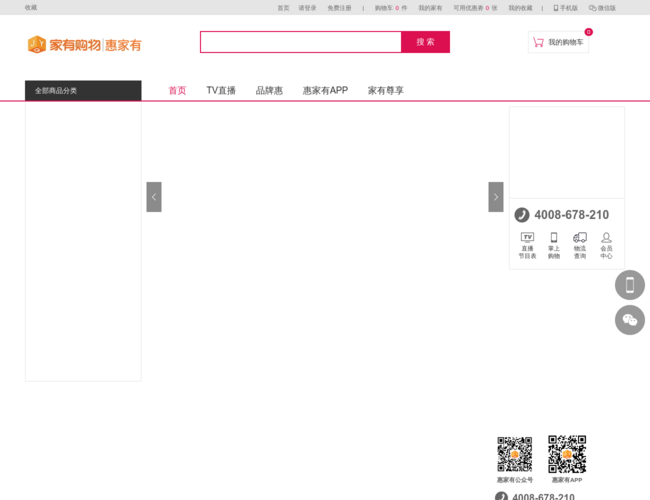Image resolution: width=650 pixels, height=500 pixels.
Task: Click 免费注册 link in top bar
Action: pos(339,8)
